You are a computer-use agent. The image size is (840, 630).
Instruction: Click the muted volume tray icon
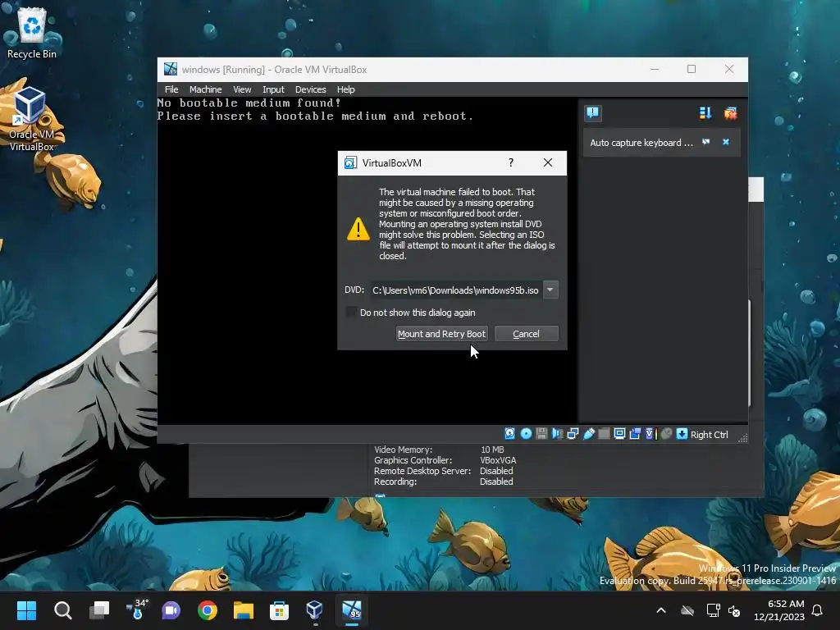tap(734, 610)
